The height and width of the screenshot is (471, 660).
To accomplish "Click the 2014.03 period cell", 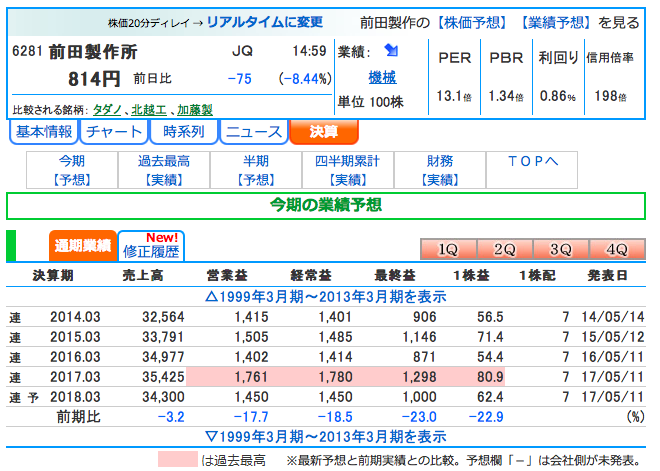I will (x=75, y=317).
